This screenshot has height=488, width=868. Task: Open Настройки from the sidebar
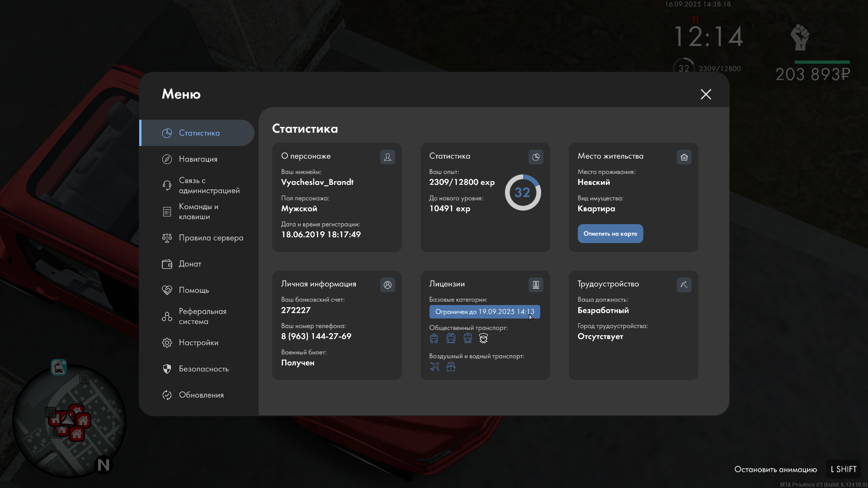tap(198, 343)
